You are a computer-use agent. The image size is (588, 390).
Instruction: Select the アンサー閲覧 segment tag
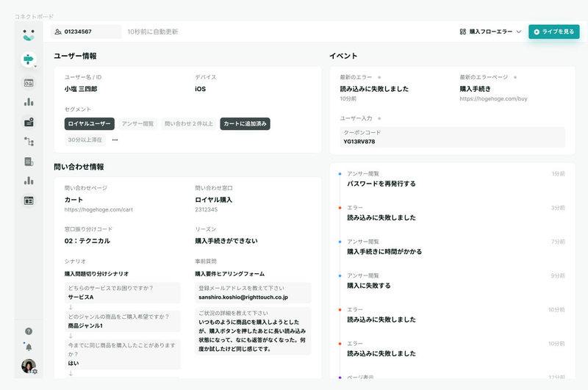137,123
